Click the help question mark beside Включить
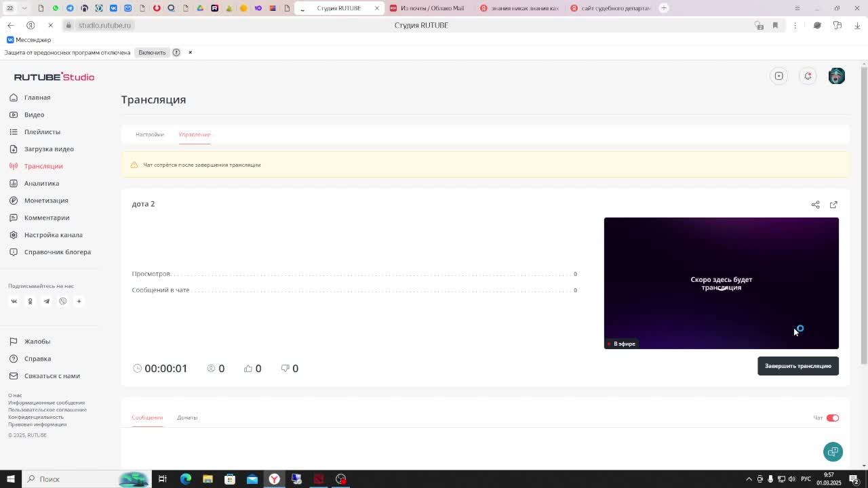The image size is (868, 488). coord(176,52)
